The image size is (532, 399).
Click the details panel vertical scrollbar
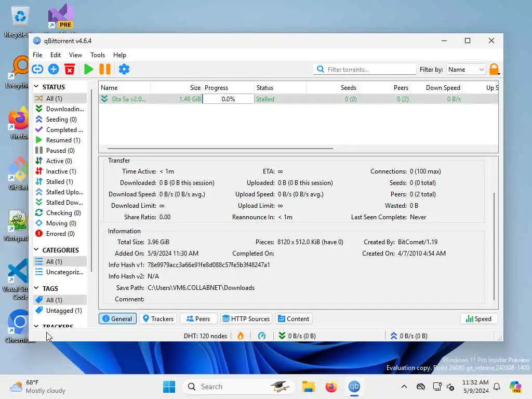click(x=494, y=246)
